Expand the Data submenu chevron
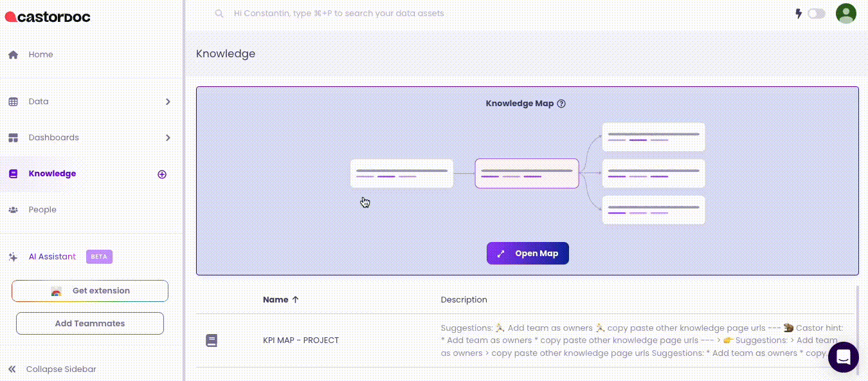Image resolution: width=868 pixels, height=381 pixels. tap(168, 102)
